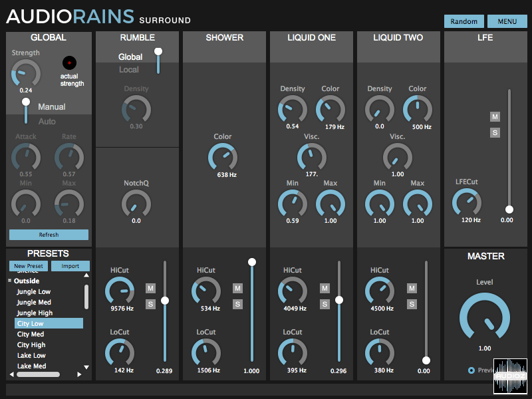
Task: Mute the Liquid One channel
Action: [325, 289]
